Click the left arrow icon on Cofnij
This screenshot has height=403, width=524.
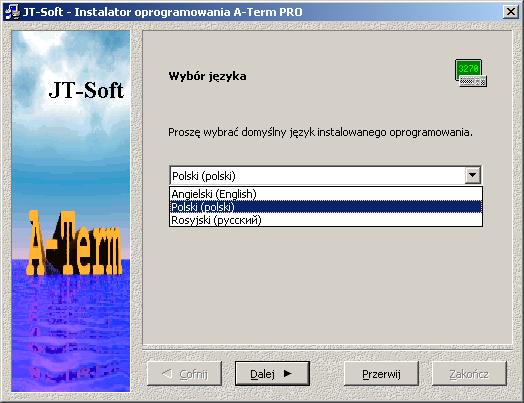coord(167,374)
